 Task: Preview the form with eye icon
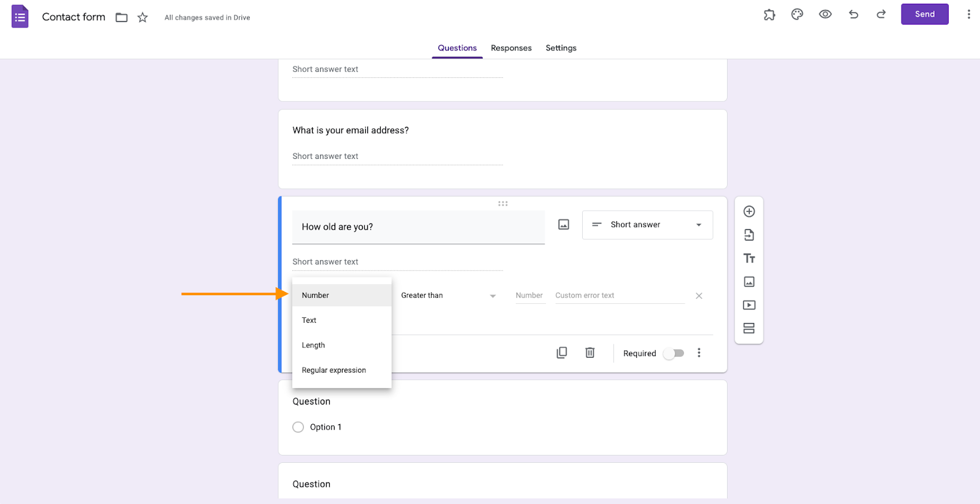[825, 15]
